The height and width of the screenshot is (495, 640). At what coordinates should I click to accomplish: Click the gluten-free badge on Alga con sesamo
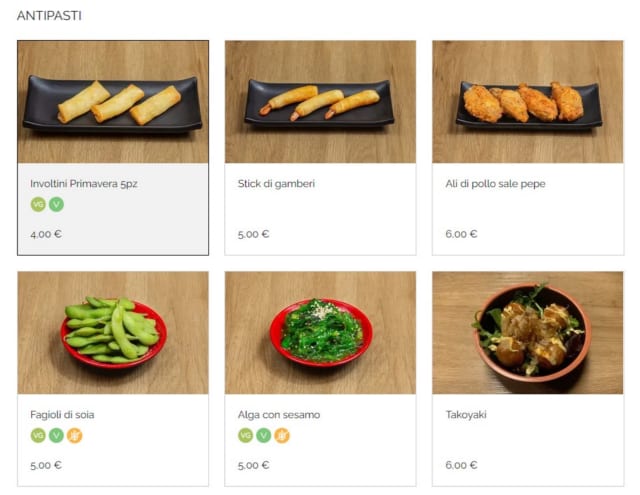[281, 435]
